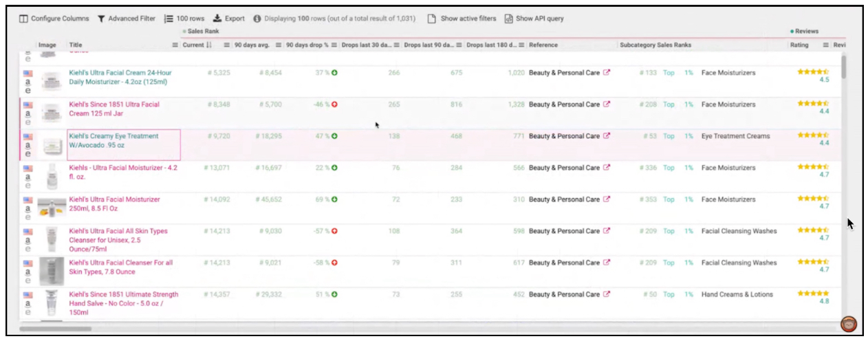This screenshot has width=868, height=341.
Task: Open the Advanced Filter
Action: pos(127,19)
